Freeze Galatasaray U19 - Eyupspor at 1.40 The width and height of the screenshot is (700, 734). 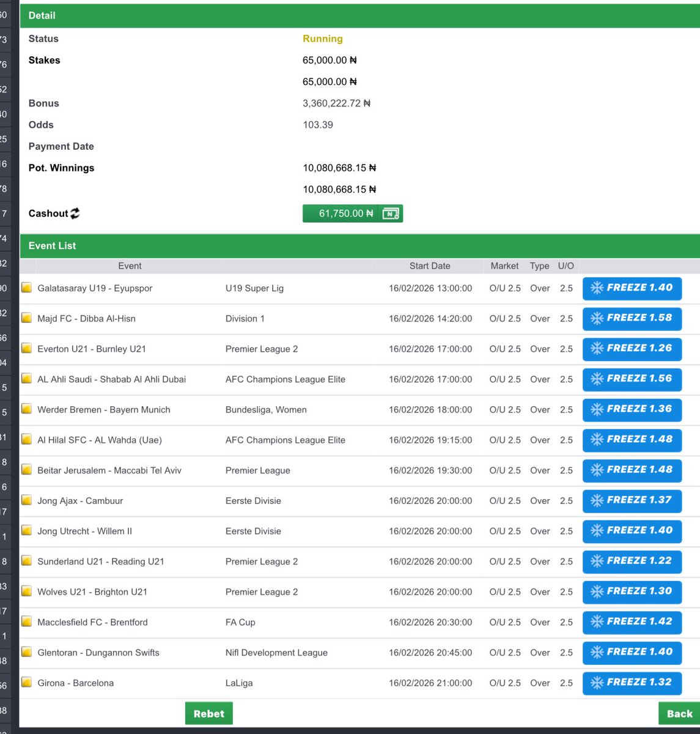pyautogui.click(x=632, y=288)
